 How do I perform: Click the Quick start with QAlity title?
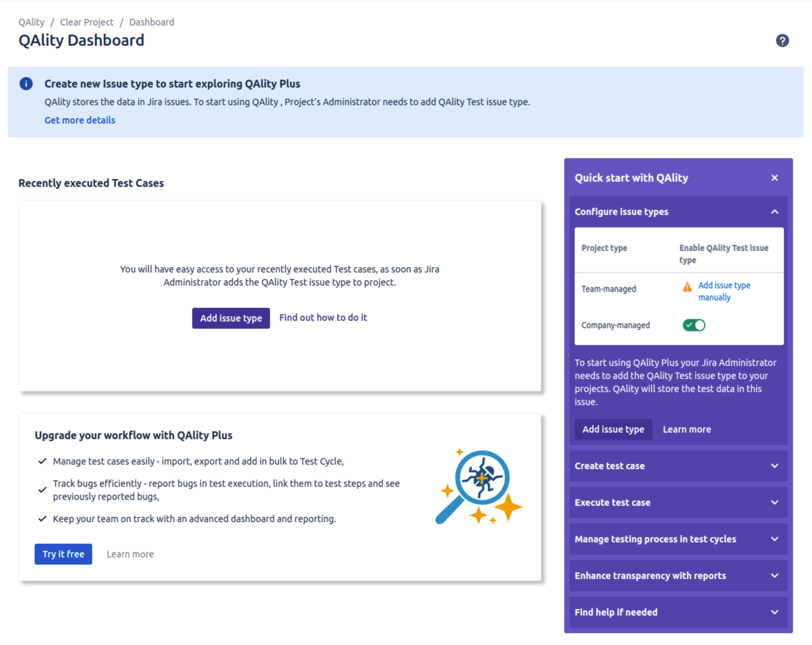[x=631, y=178]
